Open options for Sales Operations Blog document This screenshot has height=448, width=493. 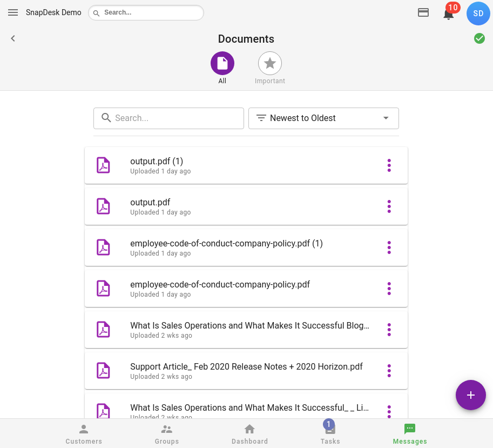(x=389, y=330)
